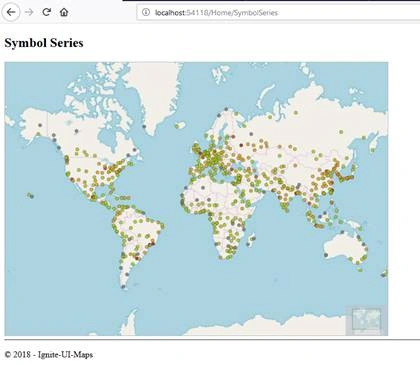Screen dimensions: 420x365
Task: Go to the browser Home page icon
Action: (64, 12)
